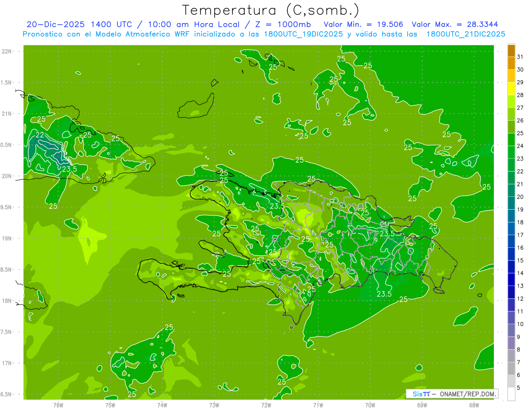The image size is (532, 411).
Task: Click the '70W' longitude axis label
Action: [x=370, y=405]
